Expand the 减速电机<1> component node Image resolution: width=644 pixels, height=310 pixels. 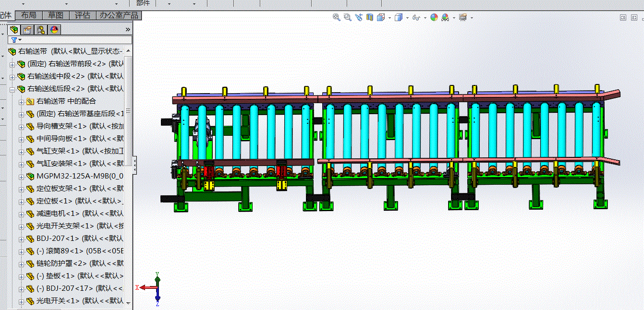(x=22, y=214)
